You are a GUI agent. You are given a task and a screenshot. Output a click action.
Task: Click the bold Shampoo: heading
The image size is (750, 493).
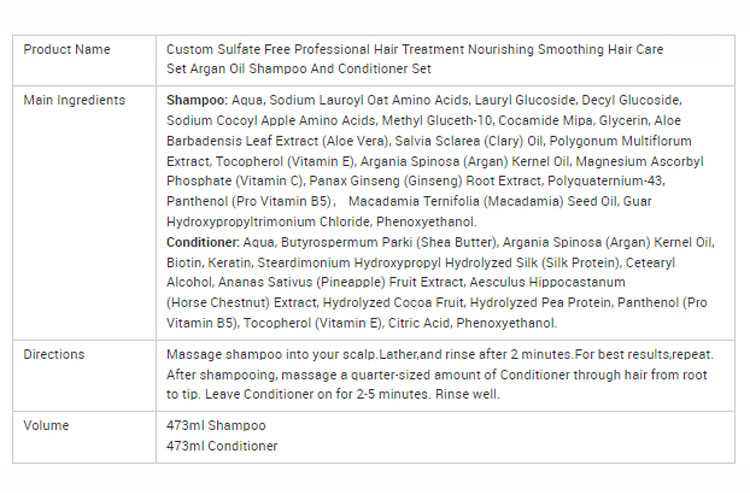pos(197,100)
